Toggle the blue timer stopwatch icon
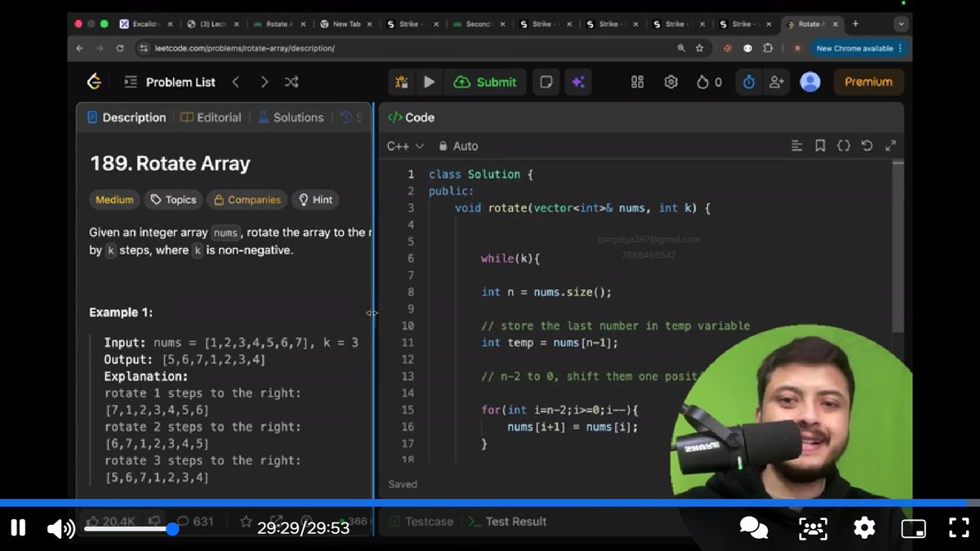This screenshot has width=980, height=551. (x=748, y=82)
